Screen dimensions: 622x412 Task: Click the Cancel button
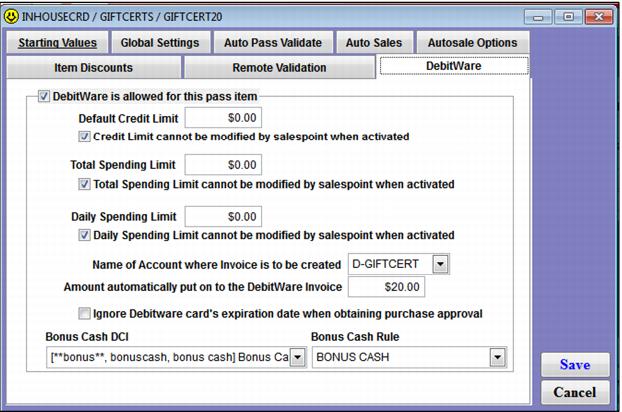[x=575, y=393]
